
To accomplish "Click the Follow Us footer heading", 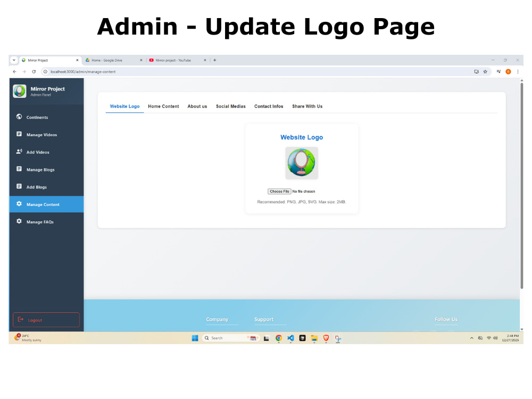I will tap(446, 319).
